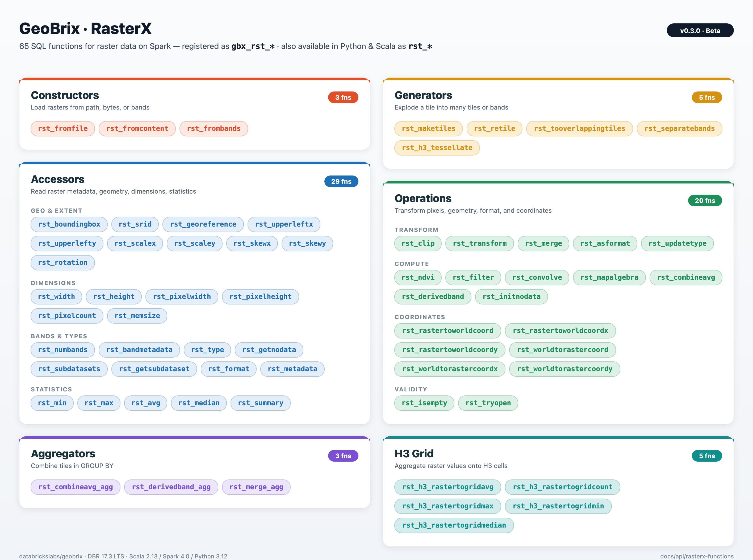753x560 pixels.
Task: Open the rst_metadata chip
Action: tap(292, 369)
